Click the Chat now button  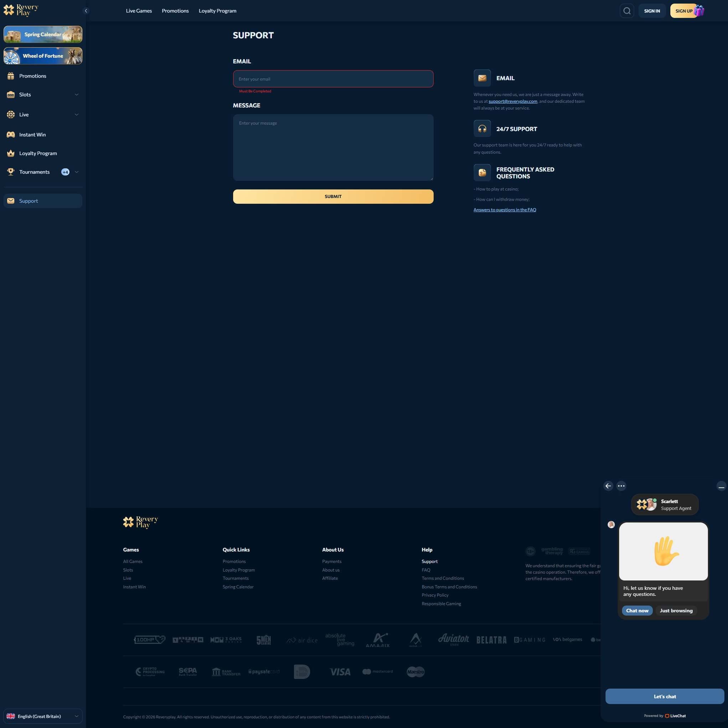637,610
